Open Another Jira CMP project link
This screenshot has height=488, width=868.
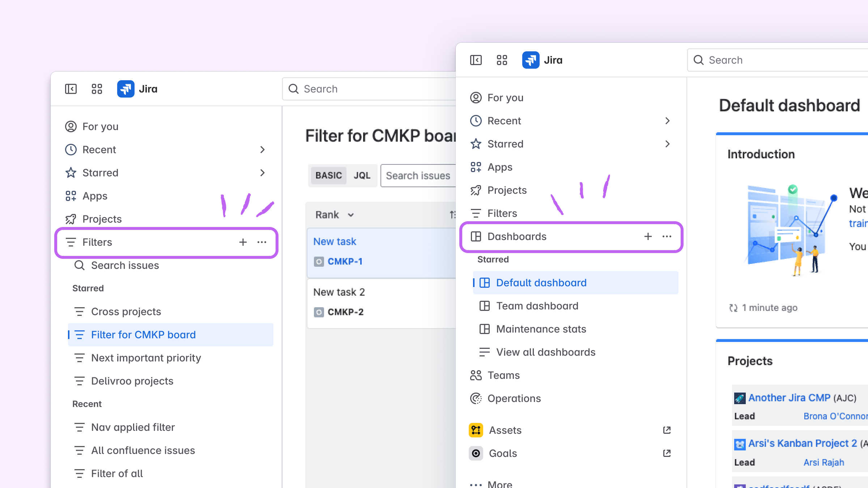(x=789, y=398)
